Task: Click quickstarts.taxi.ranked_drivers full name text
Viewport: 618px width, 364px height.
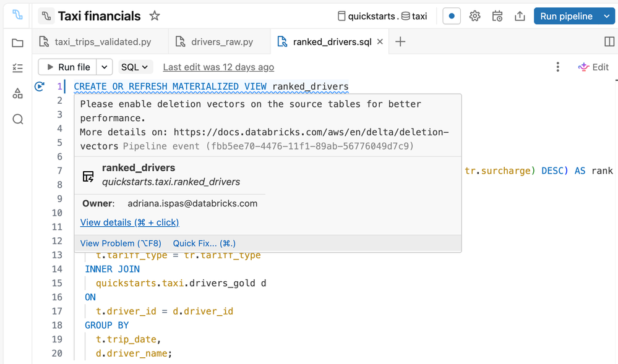Action: [x=171, y=182]
